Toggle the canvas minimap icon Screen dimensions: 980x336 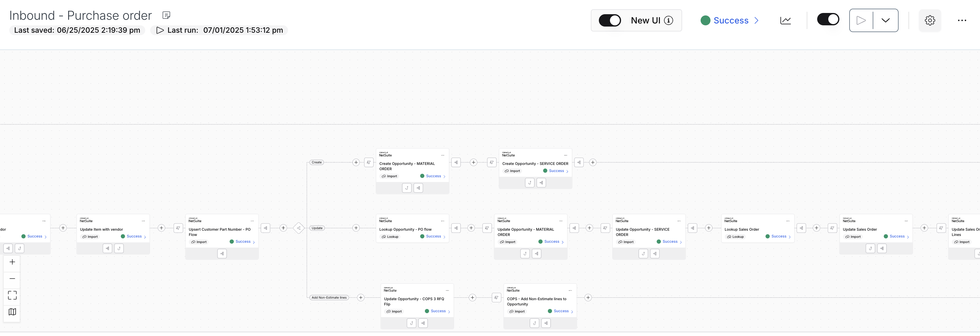pos(12,312)
